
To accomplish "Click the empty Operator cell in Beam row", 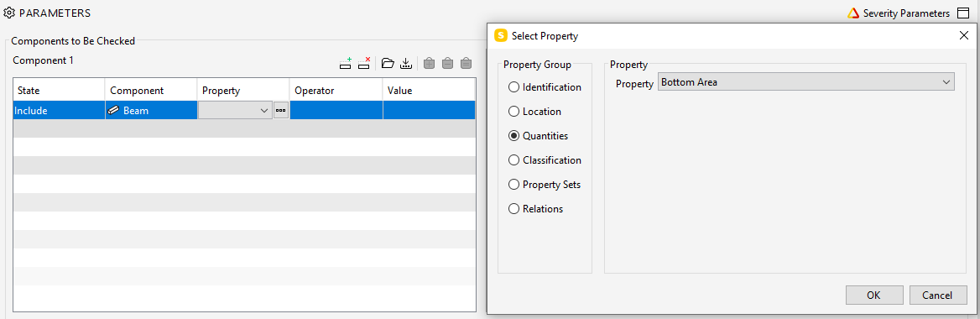I will pos(336,110).
